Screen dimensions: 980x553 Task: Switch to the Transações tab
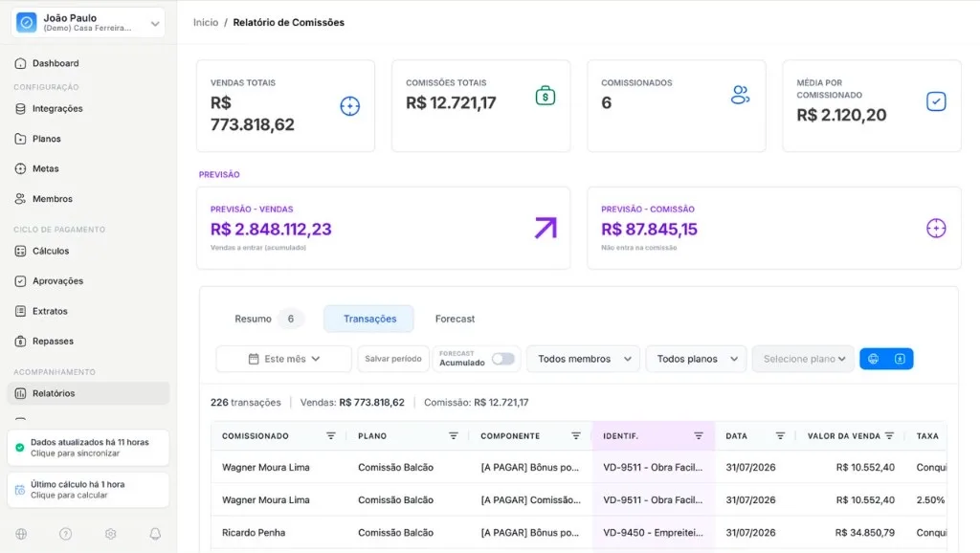(x=369, y=319)
